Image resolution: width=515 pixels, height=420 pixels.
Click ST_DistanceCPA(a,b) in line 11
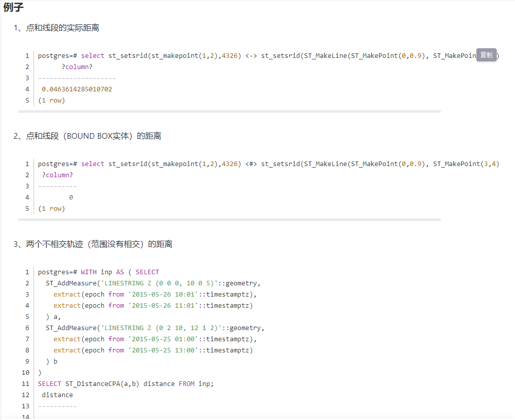pos(102,384)
